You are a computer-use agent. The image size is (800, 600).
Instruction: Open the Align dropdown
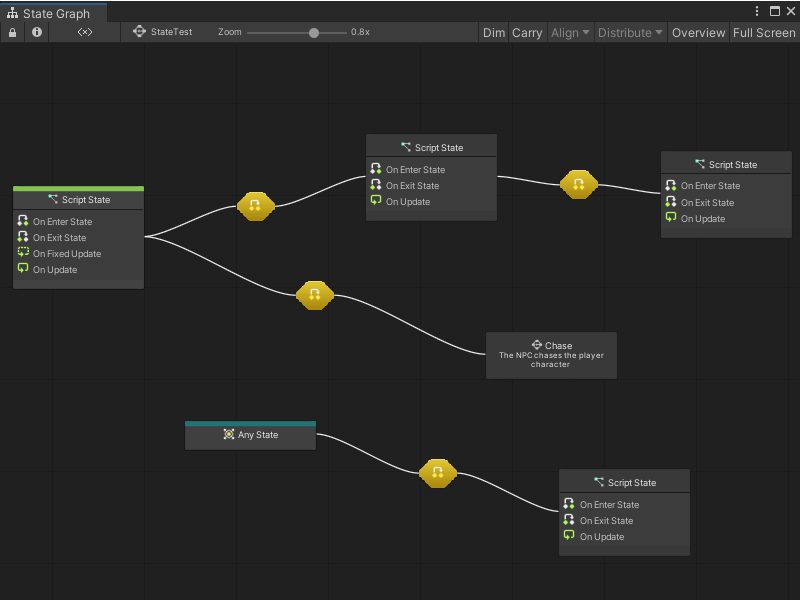pos(570,32)
